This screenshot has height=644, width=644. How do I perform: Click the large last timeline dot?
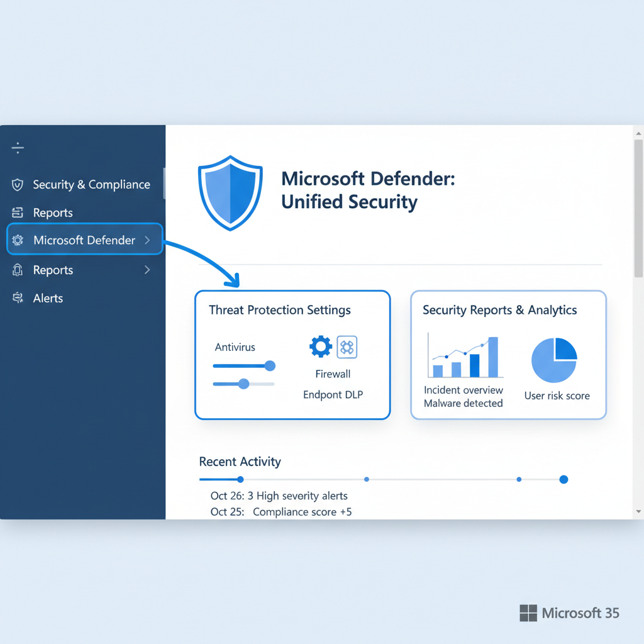pyautogui.click(x=564, y=479)
